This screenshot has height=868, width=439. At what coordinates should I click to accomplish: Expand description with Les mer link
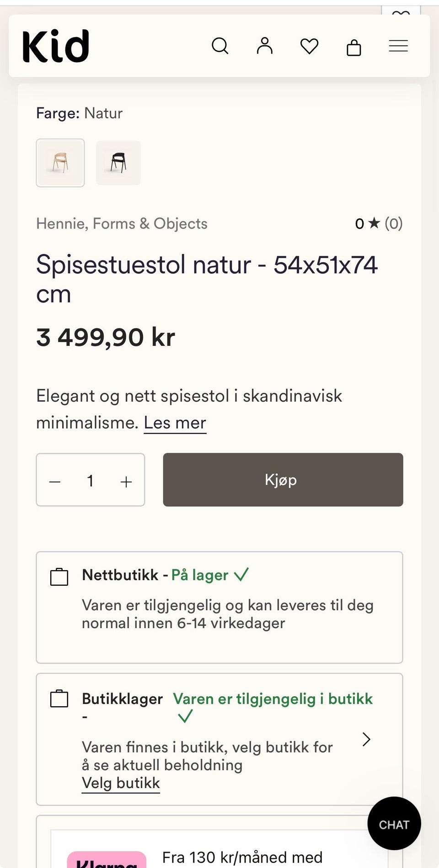[x=175, y=423]
